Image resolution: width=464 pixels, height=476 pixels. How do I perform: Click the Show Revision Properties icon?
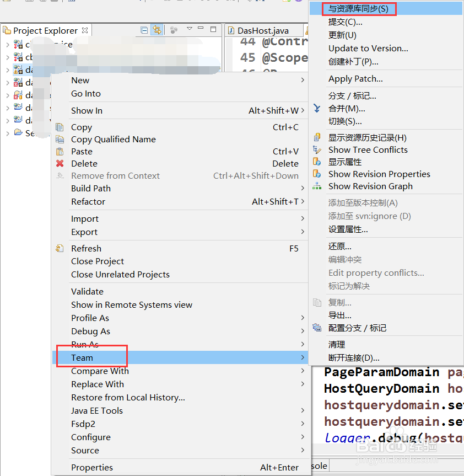pos(317,174)
